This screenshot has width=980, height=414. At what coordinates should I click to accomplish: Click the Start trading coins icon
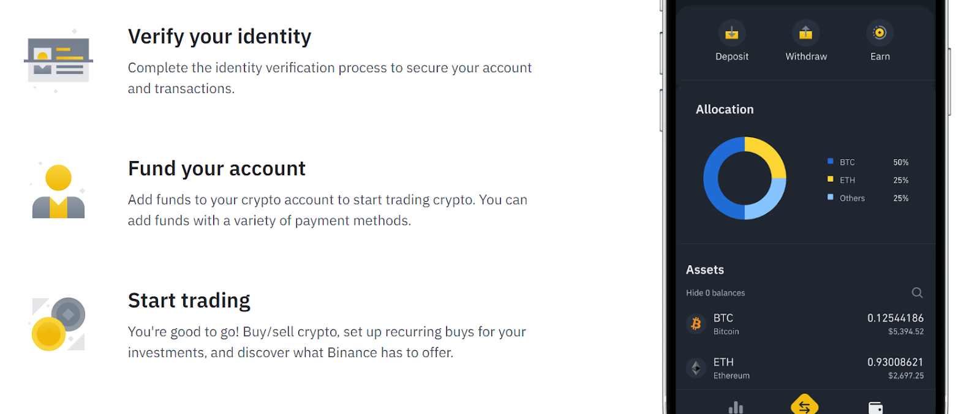pos(58,324)
